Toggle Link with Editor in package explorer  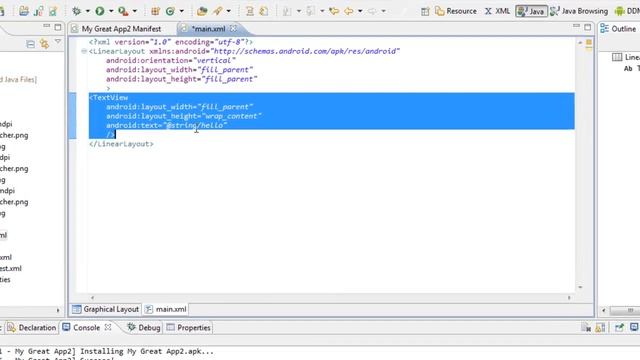pos(44,44)
